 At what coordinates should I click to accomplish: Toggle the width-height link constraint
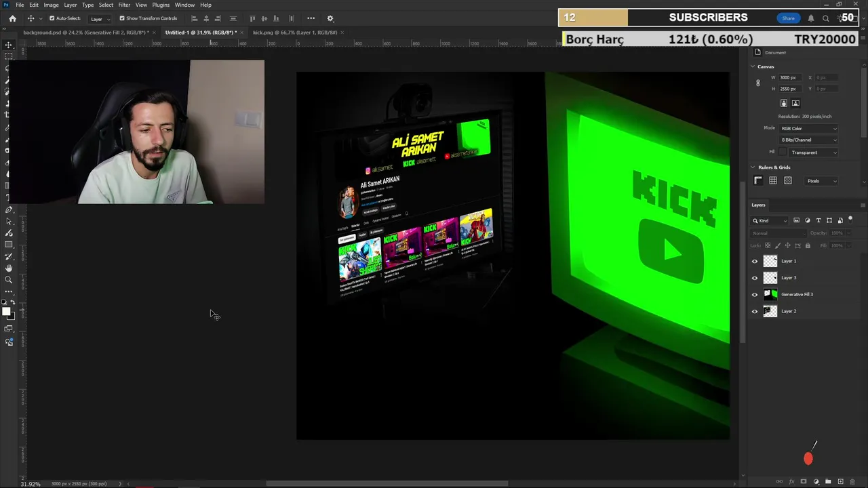pyautogui.click(x=758, y=83)
